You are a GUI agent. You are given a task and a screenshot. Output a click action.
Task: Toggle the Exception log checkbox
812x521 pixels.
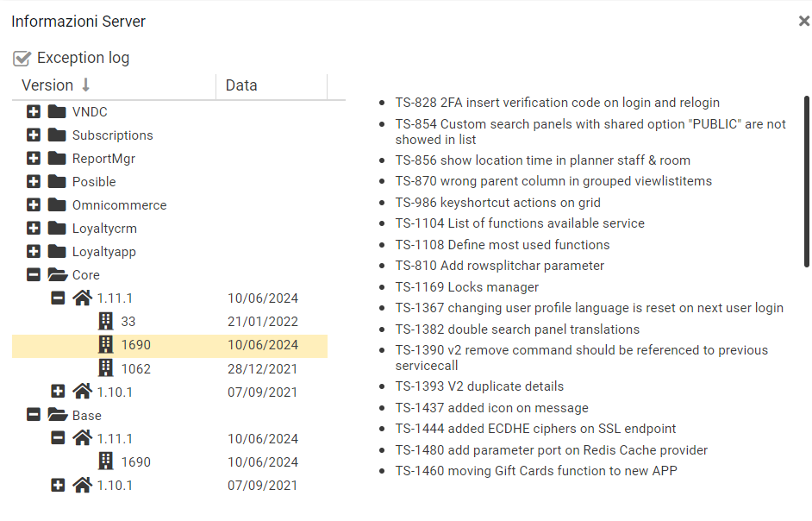22,59
